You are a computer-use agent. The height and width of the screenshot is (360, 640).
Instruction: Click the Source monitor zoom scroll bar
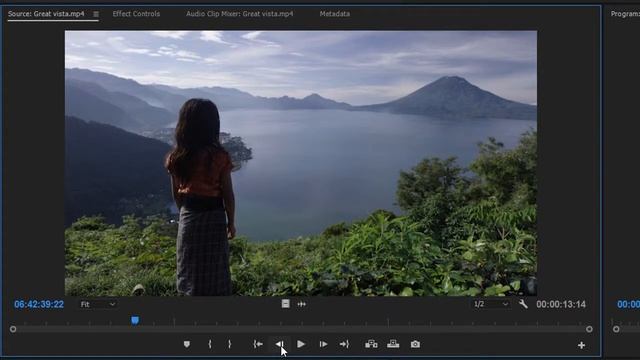301,329
